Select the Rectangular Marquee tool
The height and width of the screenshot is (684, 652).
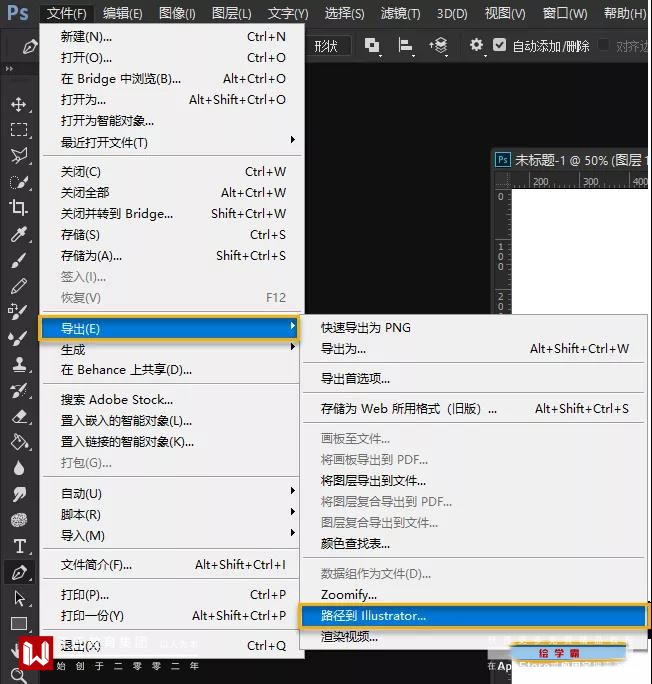coord(18,130)
